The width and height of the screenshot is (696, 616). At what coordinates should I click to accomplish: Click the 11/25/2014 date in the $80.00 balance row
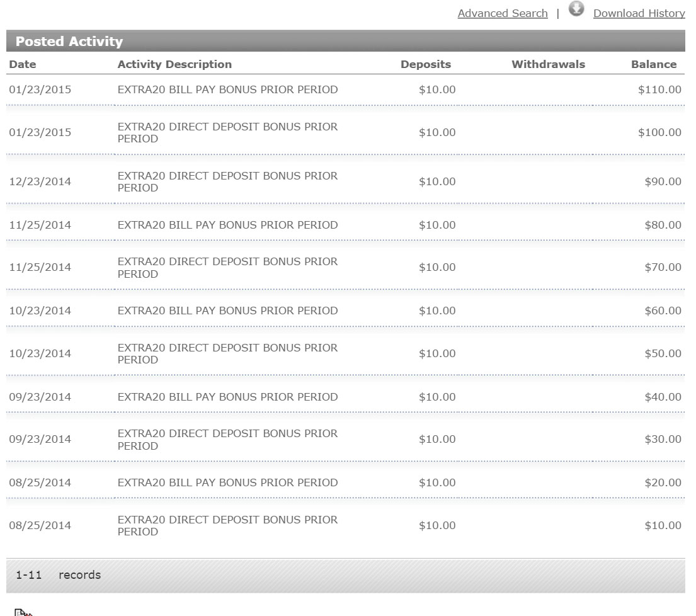40,225
